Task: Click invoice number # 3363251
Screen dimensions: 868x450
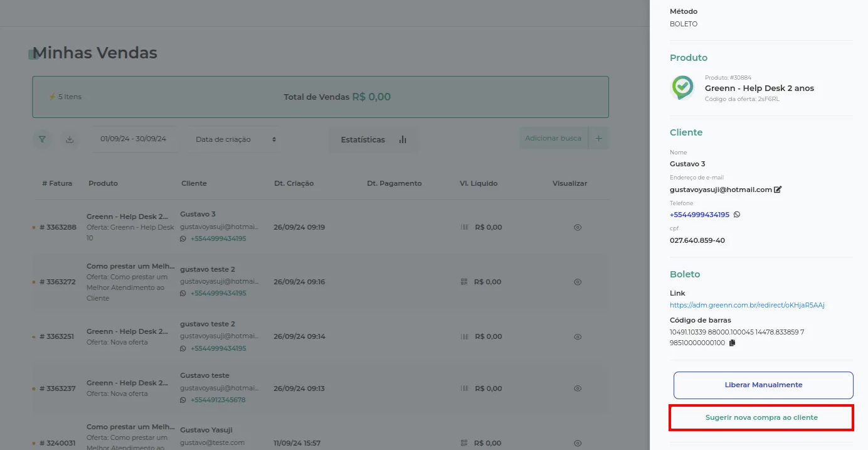Action: pyautogui.click(x=56, y=336)
